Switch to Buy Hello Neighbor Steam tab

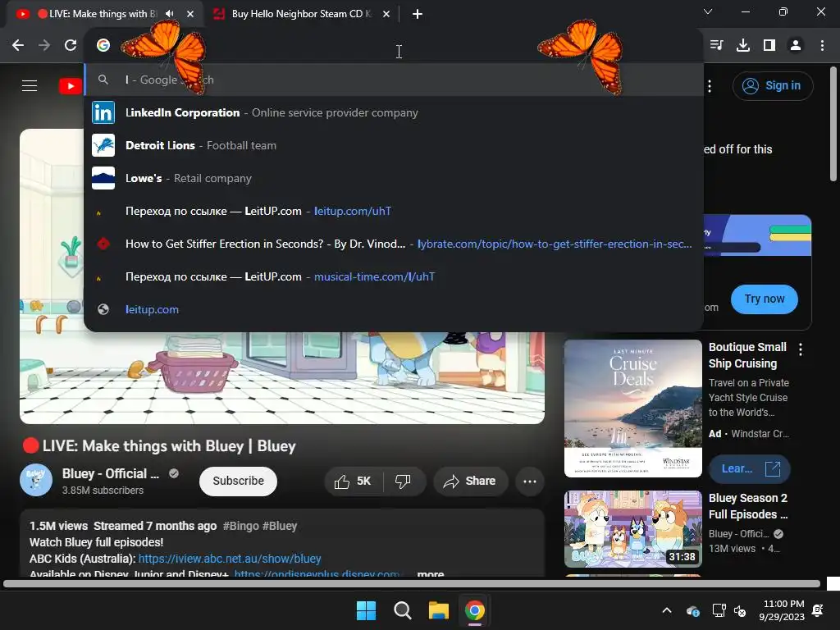302,14
